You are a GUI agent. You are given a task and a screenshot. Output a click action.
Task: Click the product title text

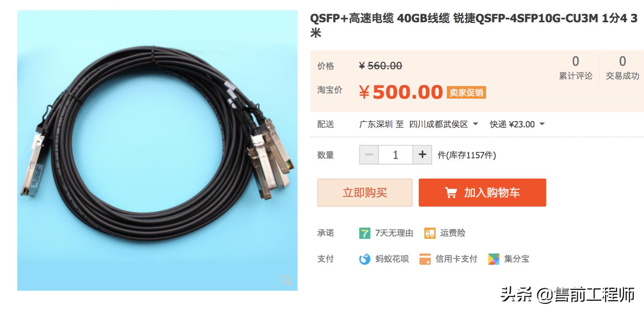tap(474, 25)
